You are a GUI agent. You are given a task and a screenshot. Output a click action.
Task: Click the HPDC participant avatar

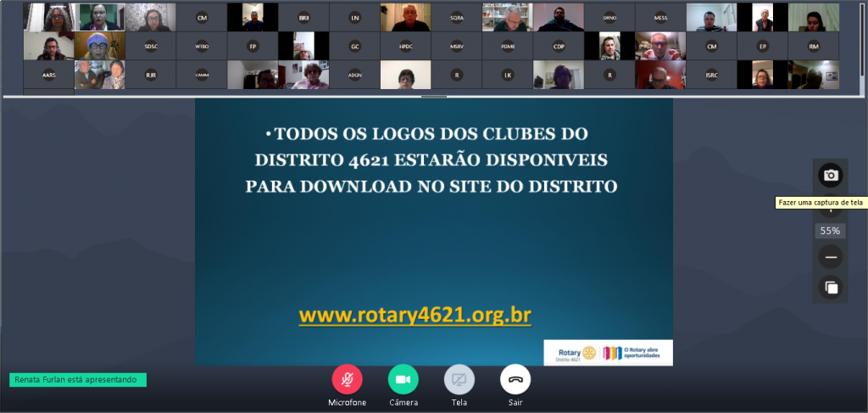tap(405, 47)
